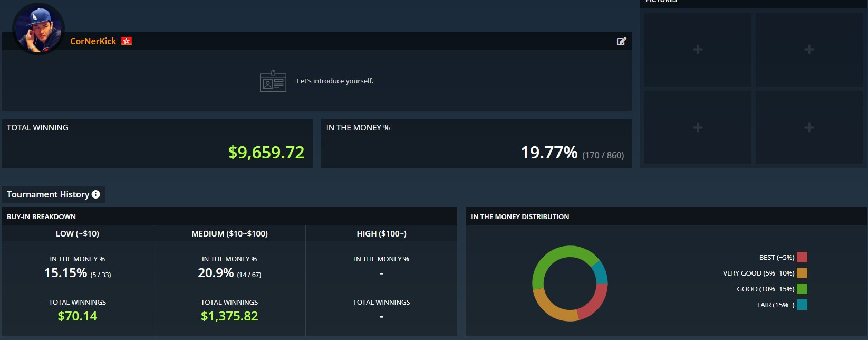
Task: Click the GOOD (10%~15%) legend label
Action: click(x=766, y=289)
